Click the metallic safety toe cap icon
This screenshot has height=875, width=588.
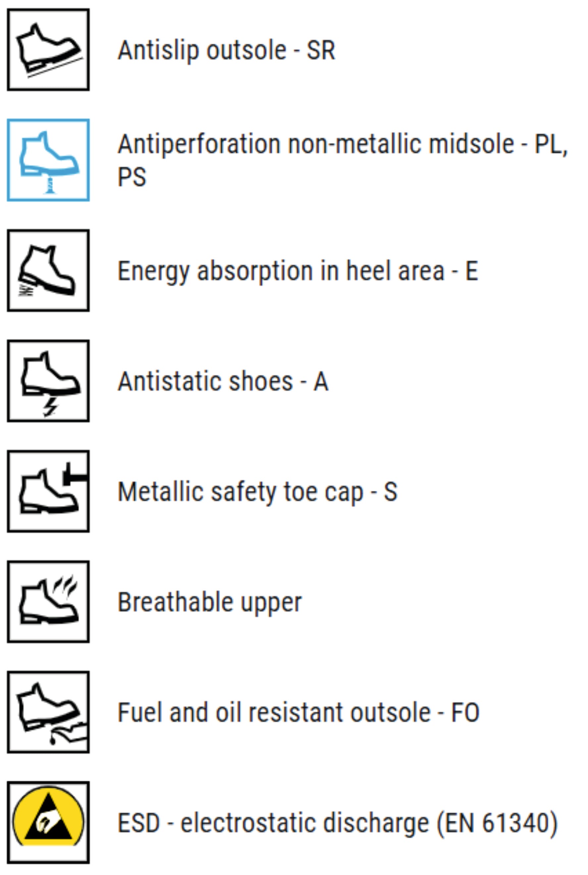coord(48,491)
